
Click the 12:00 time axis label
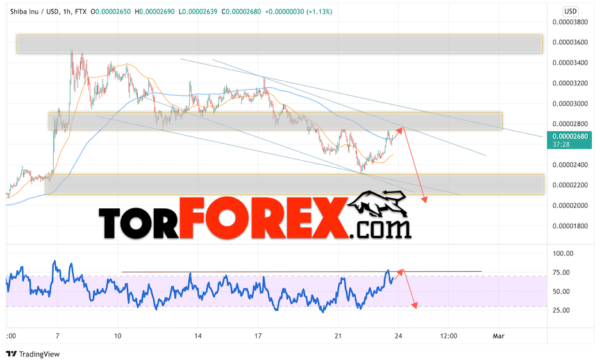(x=449, y=336)
